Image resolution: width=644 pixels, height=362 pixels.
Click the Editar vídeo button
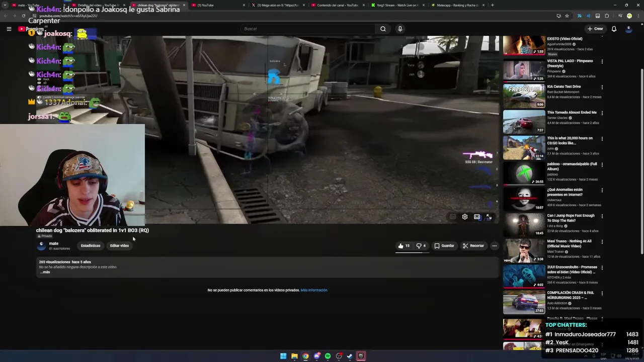(x=119, y=246)
